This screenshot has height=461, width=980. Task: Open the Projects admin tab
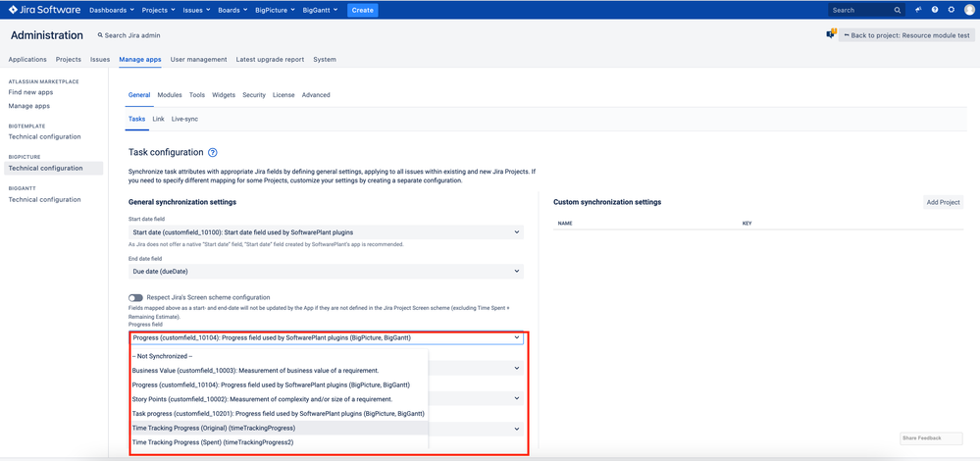tap(68, 60)
